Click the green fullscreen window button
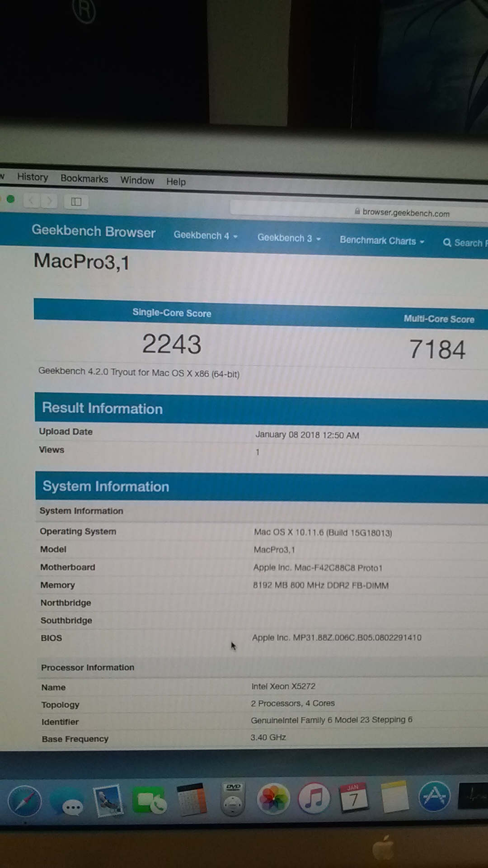 [11, 199]
